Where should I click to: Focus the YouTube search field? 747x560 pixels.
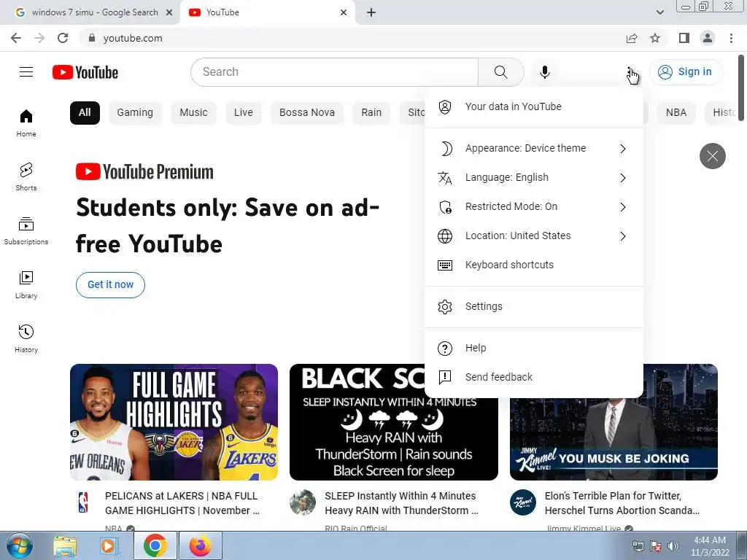click(334, 72)
